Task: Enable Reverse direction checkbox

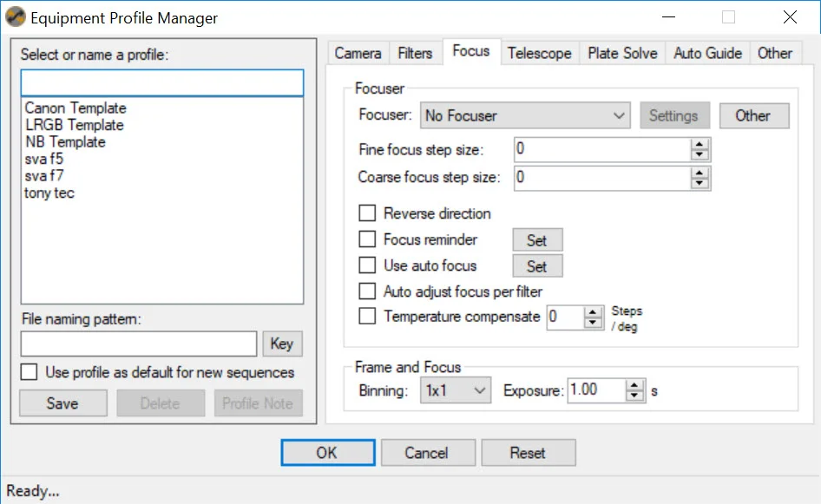Action: pos(367,213)
